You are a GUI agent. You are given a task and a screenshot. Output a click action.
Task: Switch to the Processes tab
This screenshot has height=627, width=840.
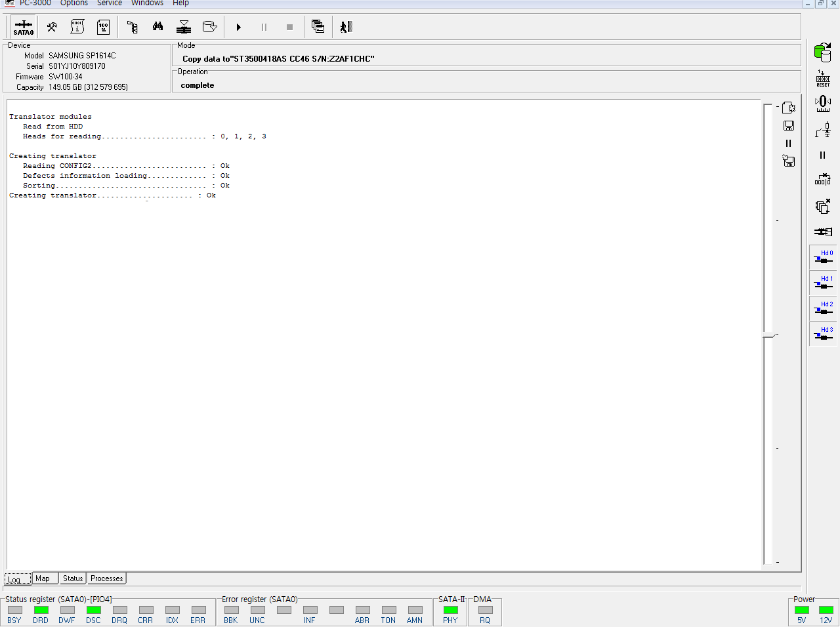pos(106,578)
